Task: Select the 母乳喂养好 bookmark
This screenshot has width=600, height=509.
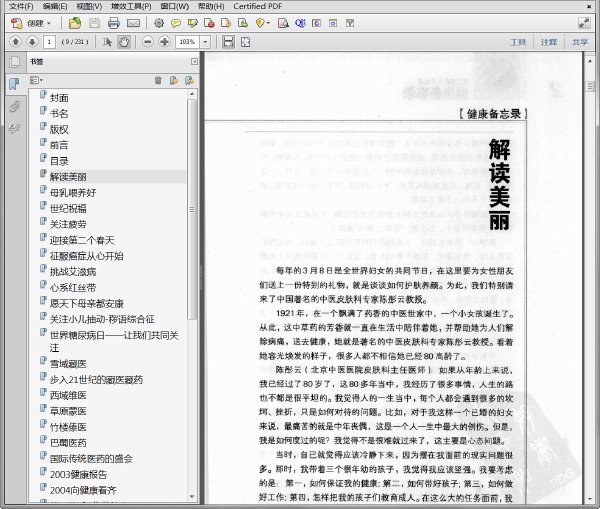Action: (x=73, y=193)
